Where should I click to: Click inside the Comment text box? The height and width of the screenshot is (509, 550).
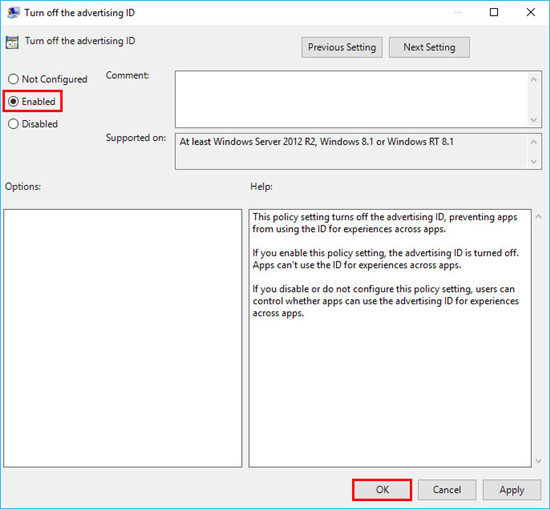352,99
